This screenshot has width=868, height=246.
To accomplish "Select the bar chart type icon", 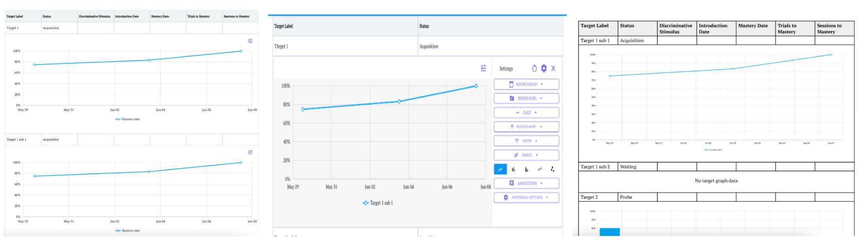I will (513, 169).
